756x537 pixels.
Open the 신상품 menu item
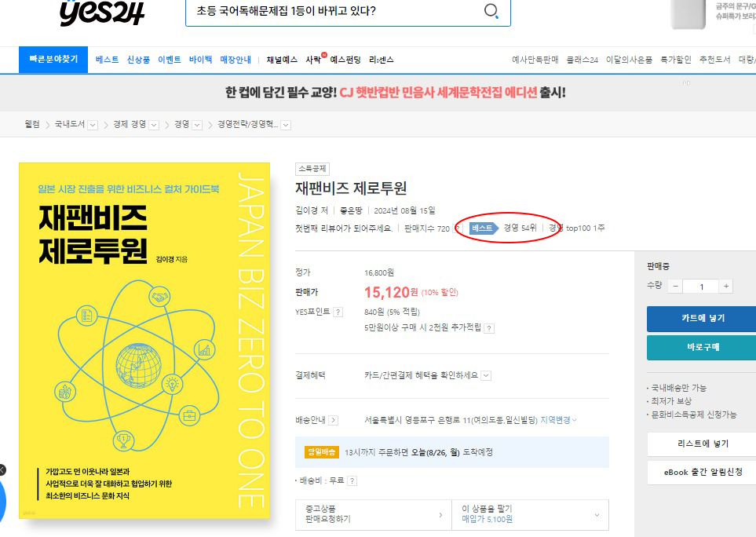click(x=138, y=60)
